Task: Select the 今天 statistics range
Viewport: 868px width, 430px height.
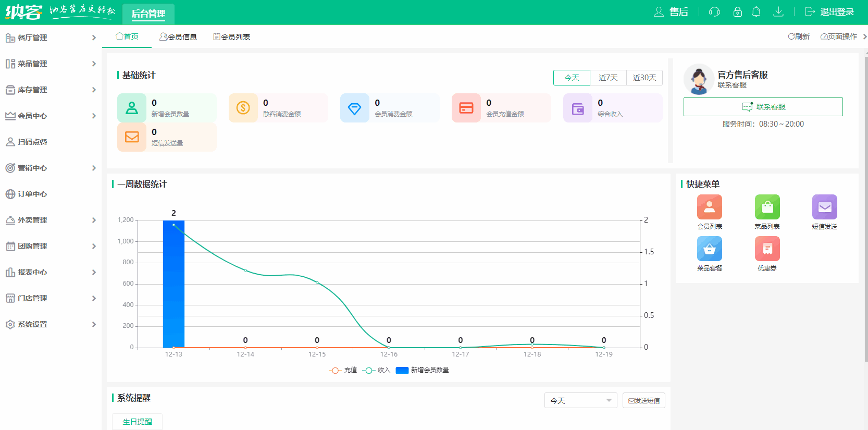Action: pyautogui.click(x=572, y=78)
